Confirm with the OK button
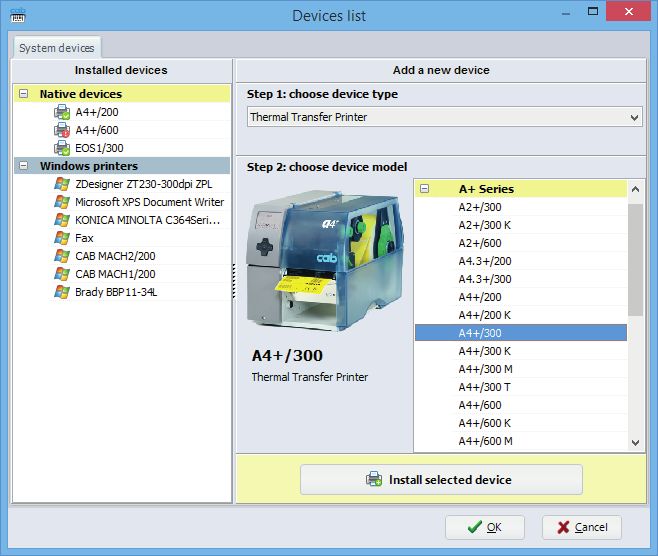658x556 pixels. (485, 527)
